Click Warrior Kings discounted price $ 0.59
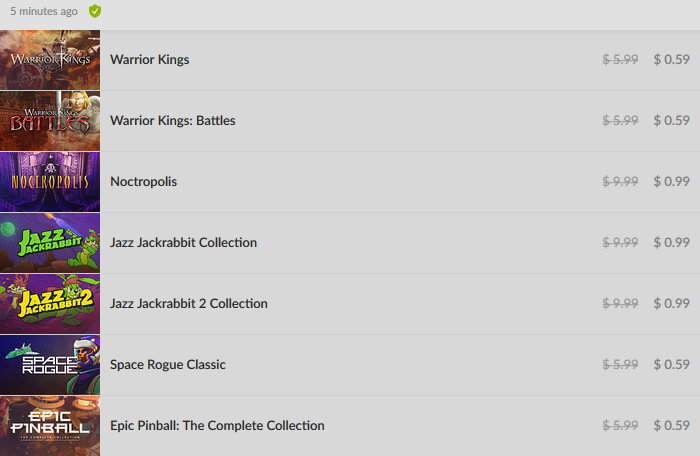700x456 pixels. coord(671,59)
